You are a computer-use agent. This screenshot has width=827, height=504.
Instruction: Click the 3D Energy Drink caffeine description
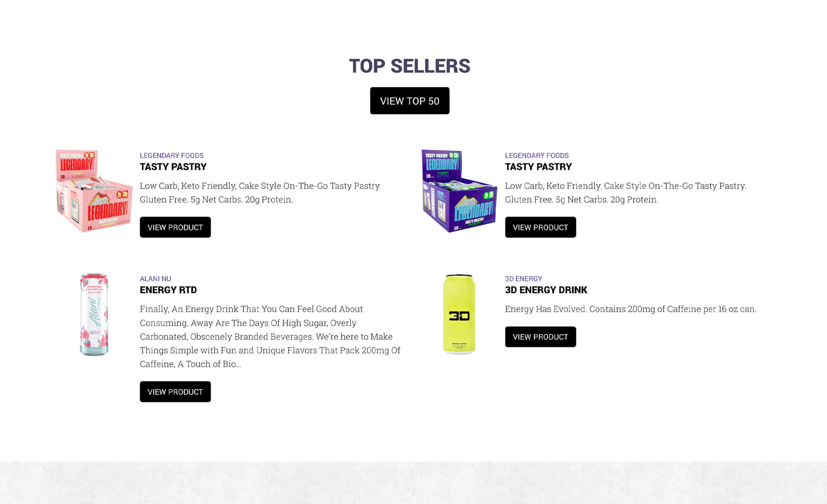[630, 309]
